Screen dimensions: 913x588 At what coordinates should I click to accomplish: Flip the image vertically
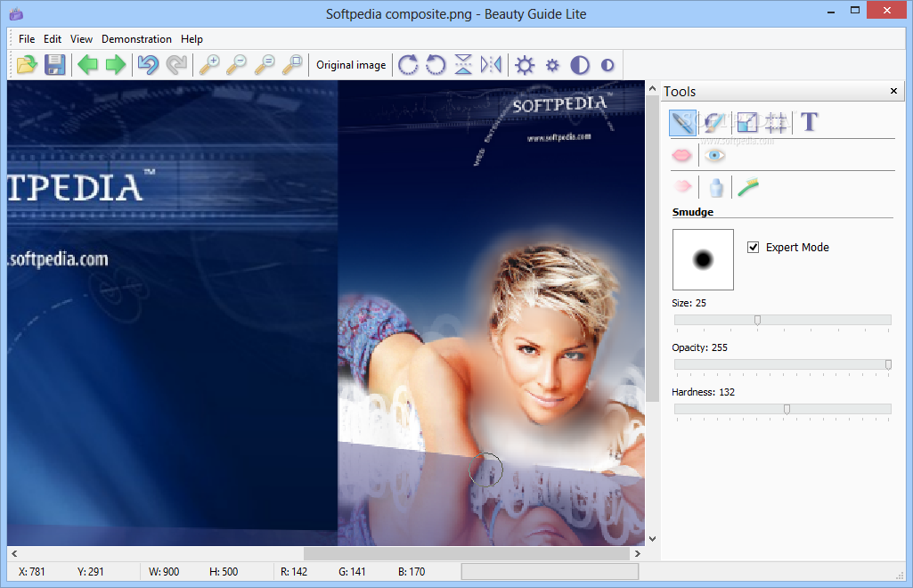pyautogui.click(x=463, y=65)
